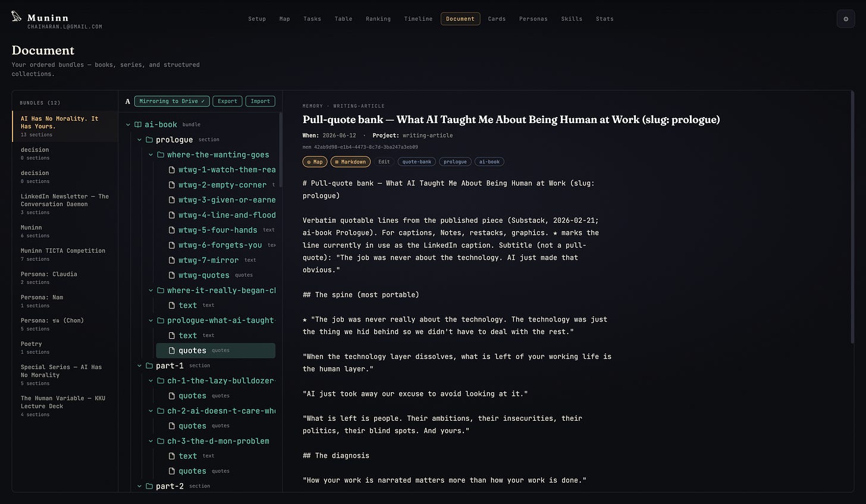Open the Personas tab
This screenshot has width=866, height=504.
pos(534,19)
